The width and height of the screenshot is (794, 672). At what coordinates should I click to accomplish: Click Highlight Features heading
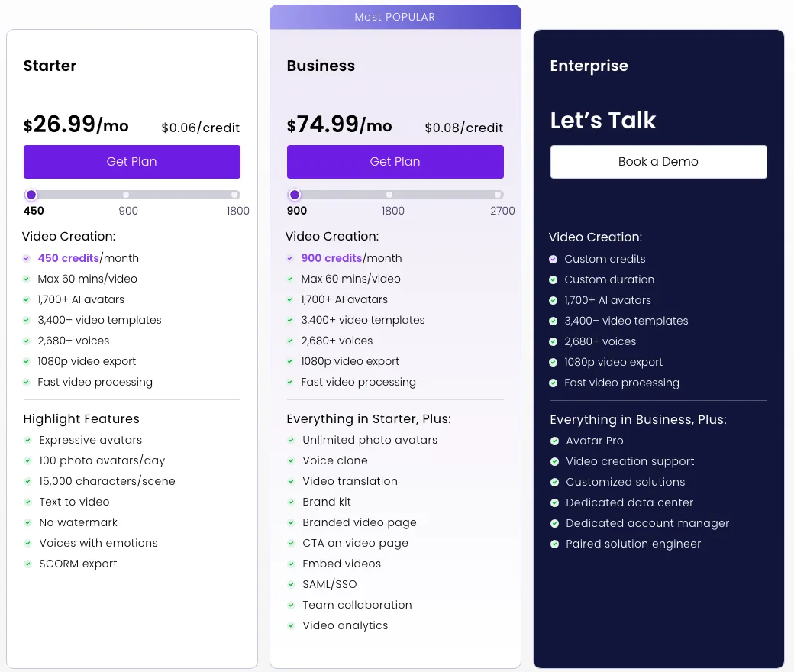[x=81, y=419]
